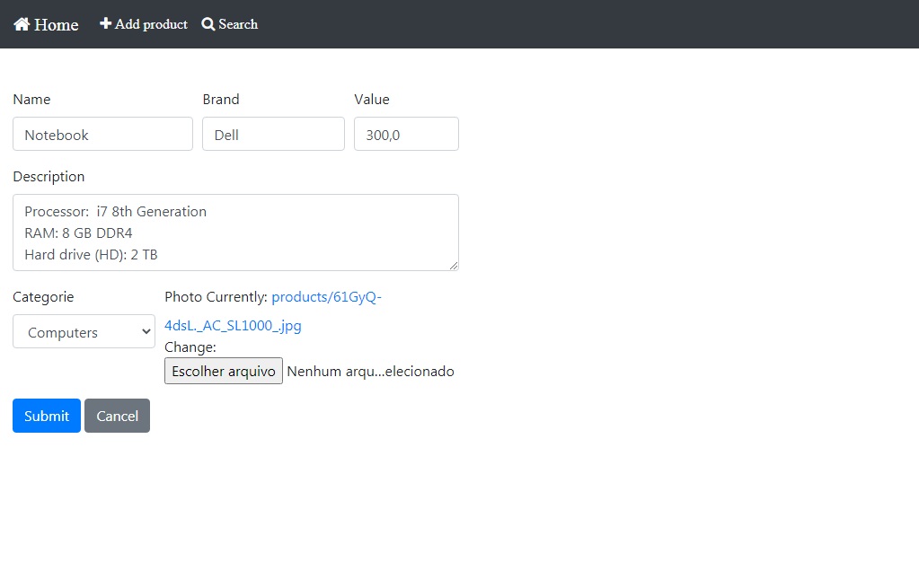The height and width of the screenshot is (588, 919).
Task: Click the Escolher arquivo file button
Action: pos(223,370)
